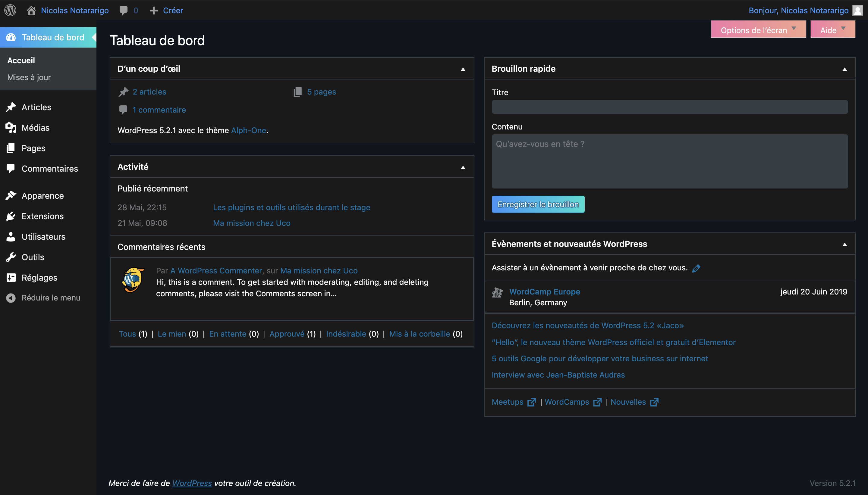Focus the Titre input field
This screenshot has height=495, width=868.
click(x=670, y=107)
